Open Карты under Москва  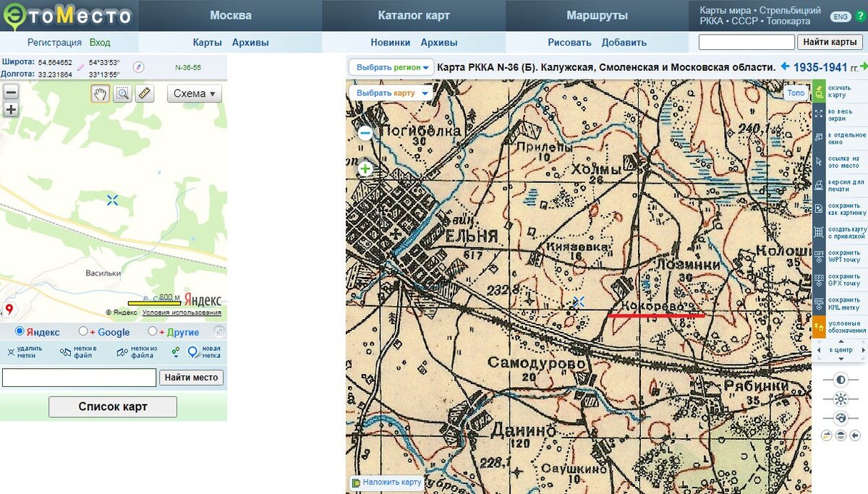pyautogui.click(x=208, y=43)
